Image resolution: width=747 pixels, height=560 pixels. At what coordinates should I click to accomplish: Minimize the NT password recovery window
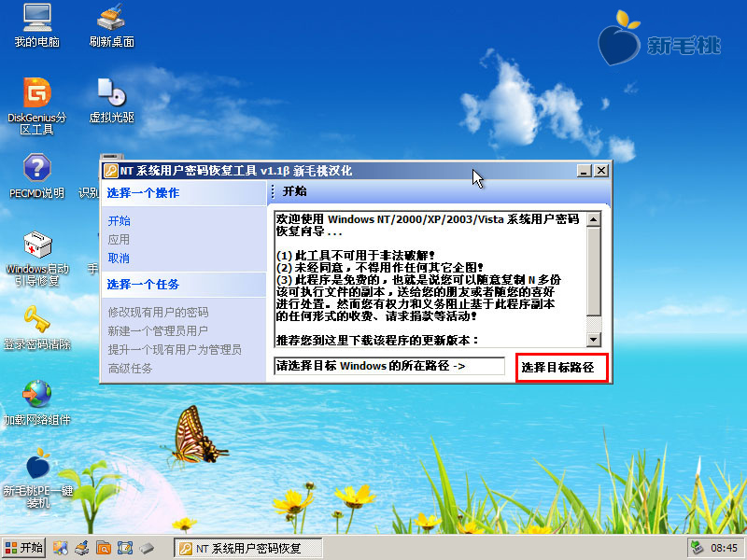[x=585, y=171]
